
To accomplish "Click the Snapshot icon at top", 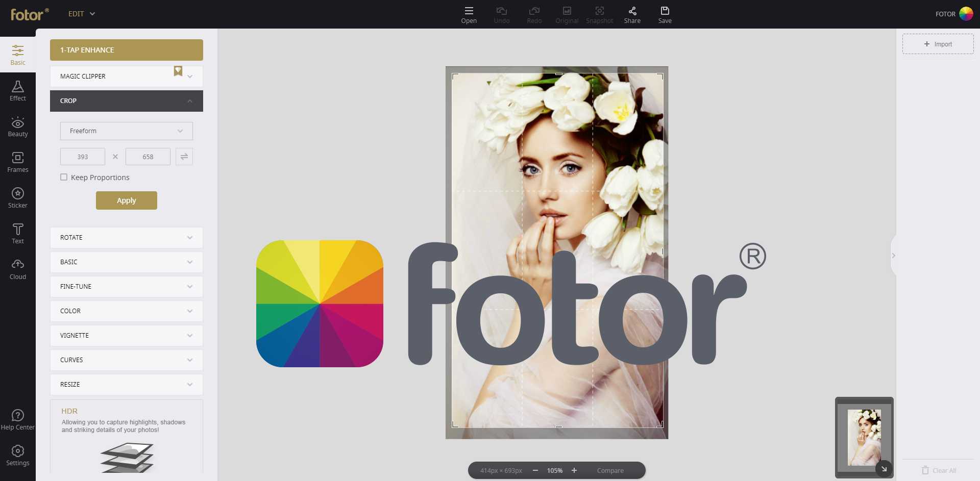I will [x=599, y=14].
